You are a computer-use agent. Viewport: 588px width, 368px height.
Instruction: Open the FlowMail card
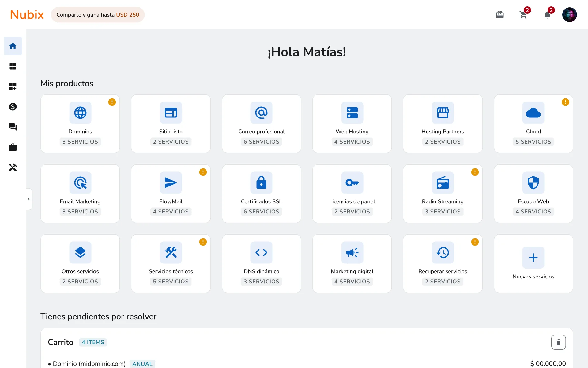tap(171, 194)
